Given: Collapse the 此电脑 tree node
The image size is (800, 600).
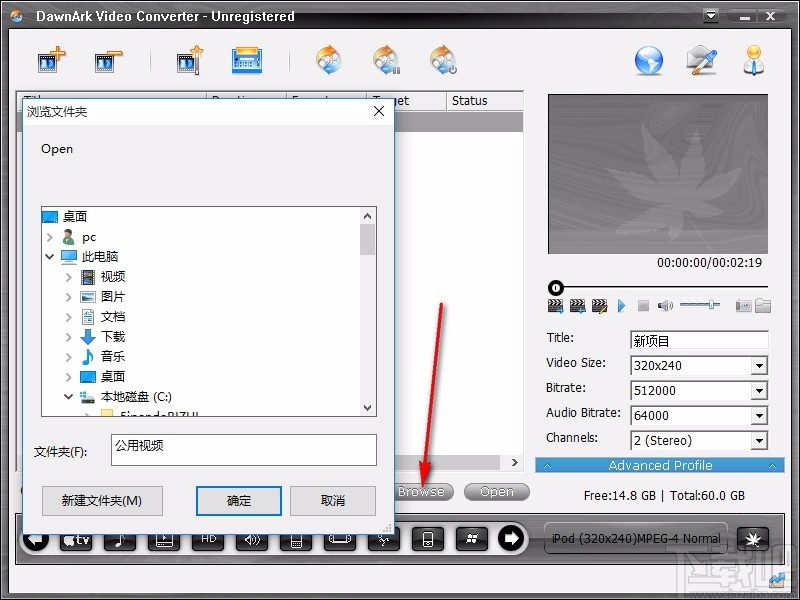Looking at the screenshot, I should tap(49, 256).
